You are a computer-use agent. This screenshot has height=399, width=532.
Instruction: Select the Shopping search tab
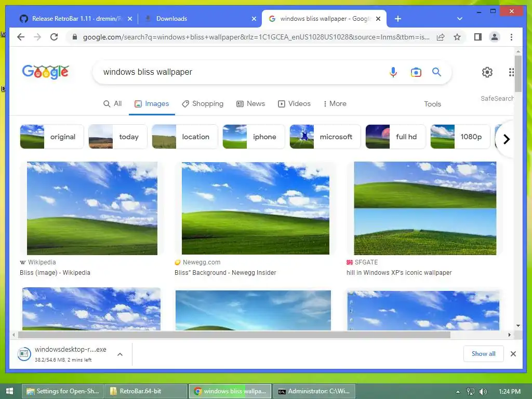point(203,103)
